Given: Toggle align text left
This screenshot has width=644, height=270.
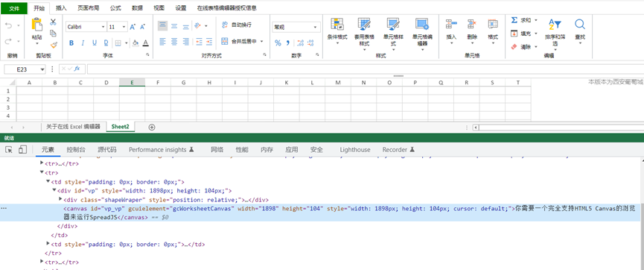Looking at the screenshot, I should click(x=162, y=42).
